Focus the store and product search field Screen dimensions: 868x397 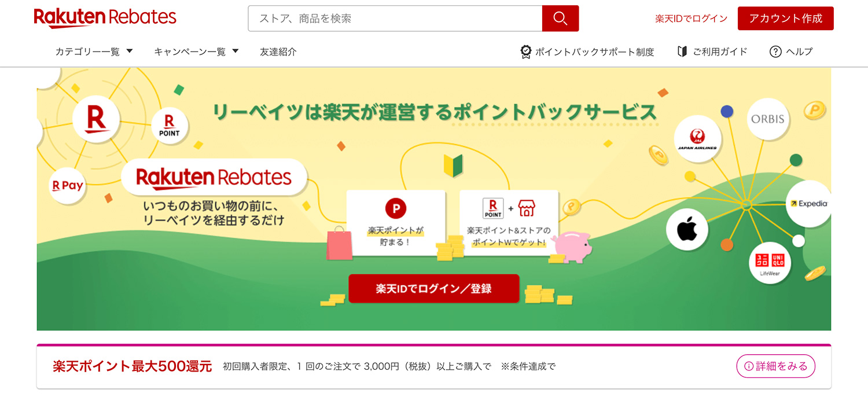pos(395,19)
